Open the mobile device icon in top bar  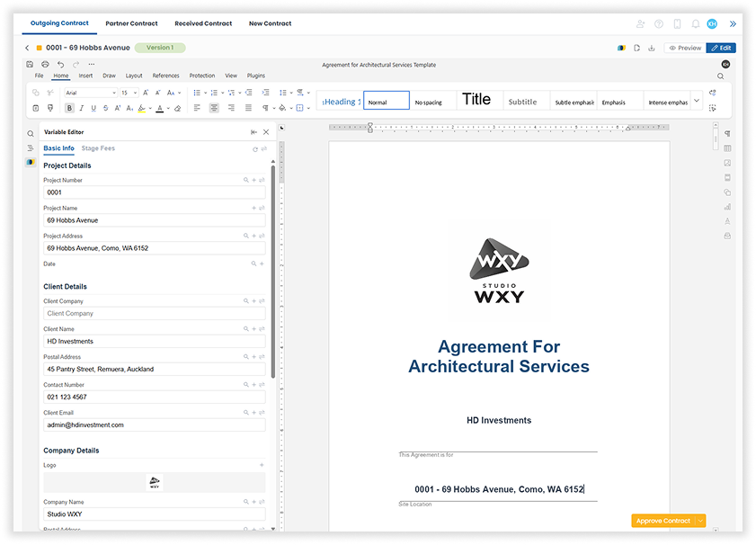coord(677,23)
